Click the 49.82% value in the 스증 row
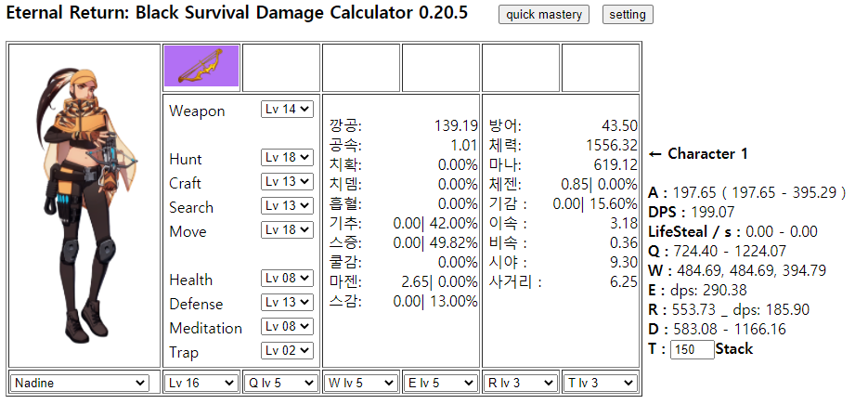This screenshot has width=868, height=404. (x=453, y=242)
